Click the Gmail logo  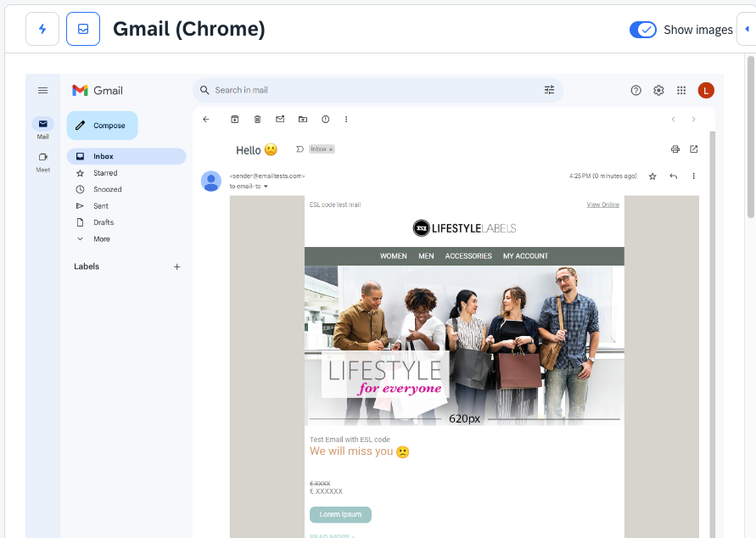pyautogui.click(x=98, y=90)
